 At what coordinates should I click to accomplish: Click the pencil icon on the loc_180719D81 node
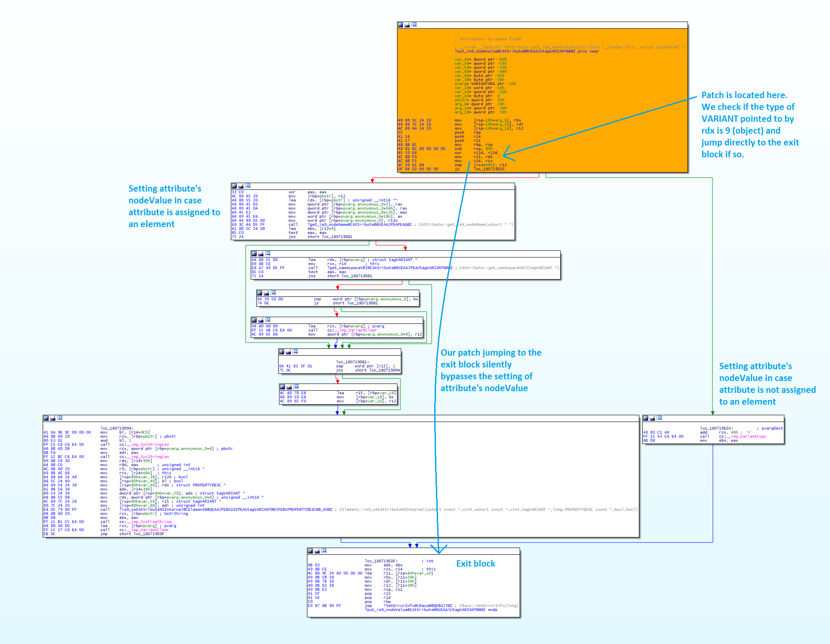tap(288, 352)
